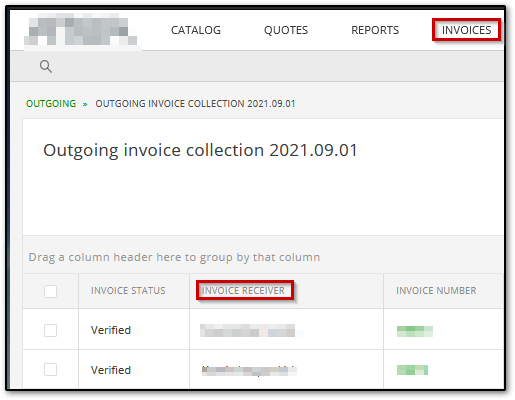The image size is (515, 400).
Task: Sort by Invoice Status column header
Action: (128, 291)
